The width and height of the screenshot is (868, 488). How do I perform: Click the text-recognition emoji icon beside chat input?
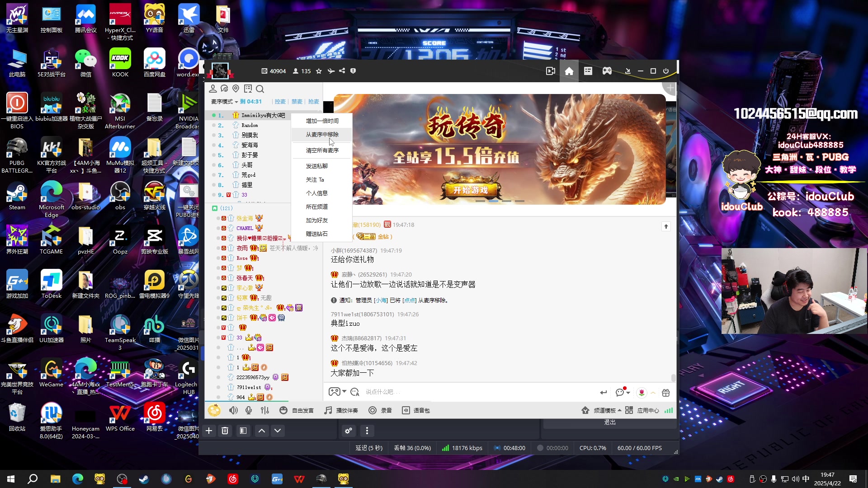[x=355, y=392]
